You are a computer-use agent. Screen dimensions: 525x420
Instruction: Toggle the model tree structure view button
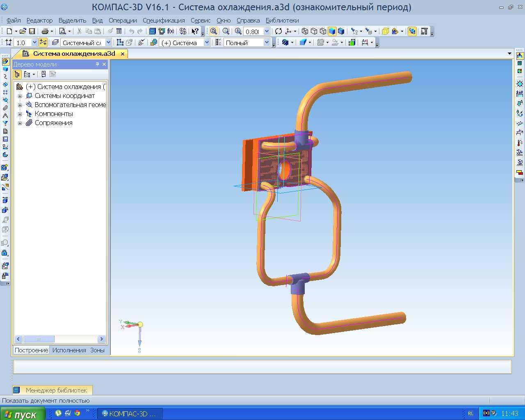[17, 74]
